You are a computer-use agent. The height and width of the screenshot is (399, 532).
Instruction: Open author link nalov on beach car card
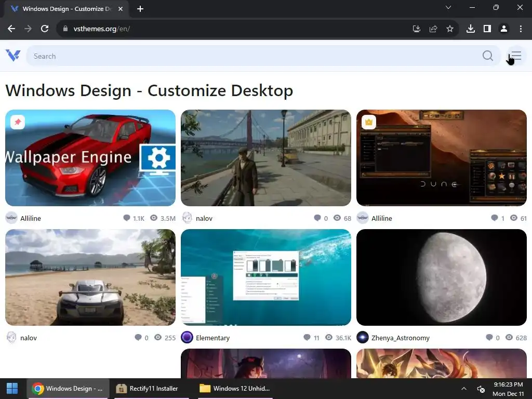pyautogui.click(x=29, y=338)
